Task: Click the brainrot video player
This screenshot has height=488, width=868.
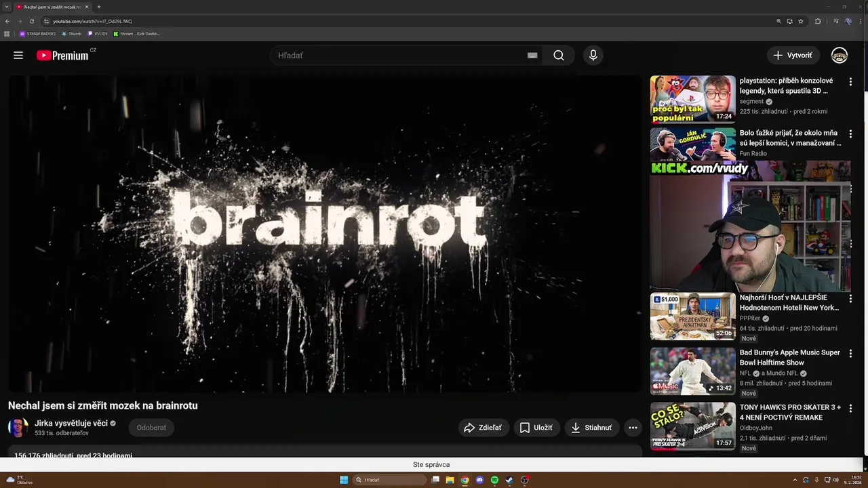Action: 324,234
